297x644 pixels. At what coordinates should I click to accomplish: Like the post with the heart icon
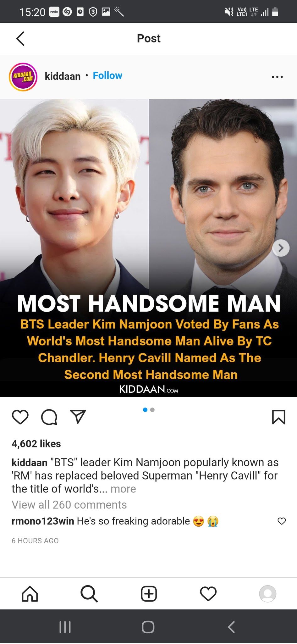click(x=20, y=417)
